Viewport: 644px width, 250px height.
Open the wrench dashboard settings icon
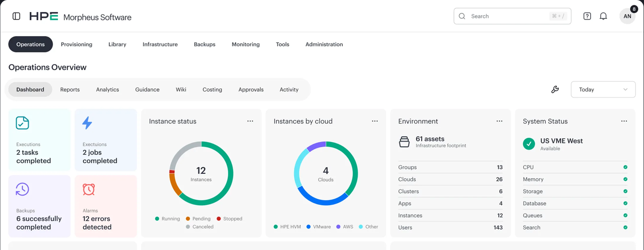click(x=555, y=89)
